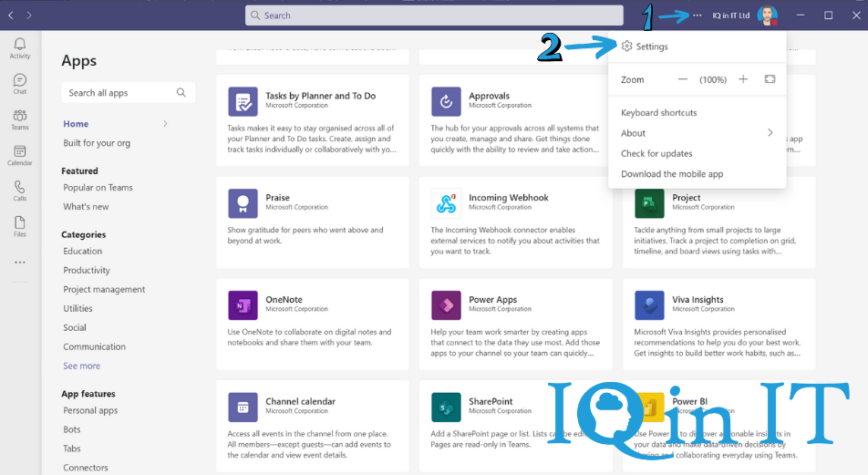
Task: Select the Productivity category
Action: click(x=87, y=270)
